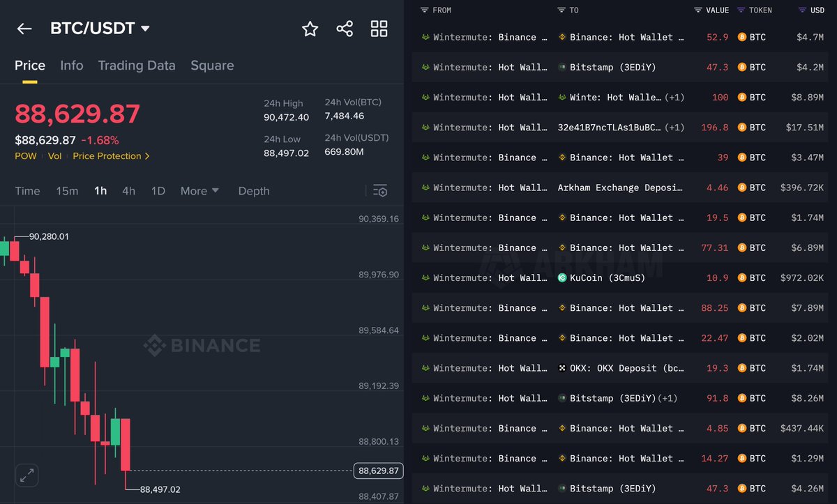Screen dimensions: 837x504
Task: Click the KuCoin logo icon
Action: [563, 278]
